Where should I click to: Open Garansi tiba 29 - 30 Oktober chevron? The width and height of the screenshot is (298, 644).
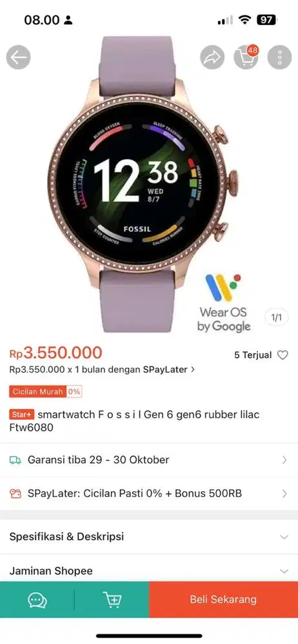tap(284, 460)
